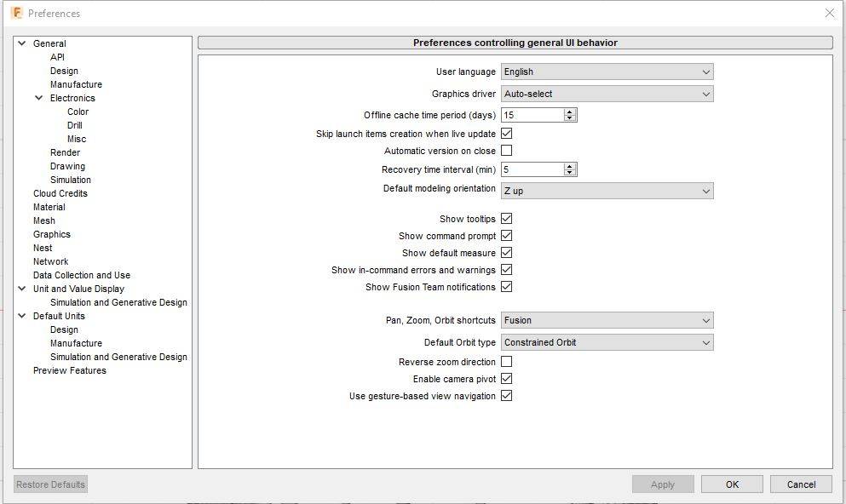Collapse the Default Units tree node
Screen dimensions: 846x504
coord(22,316)
